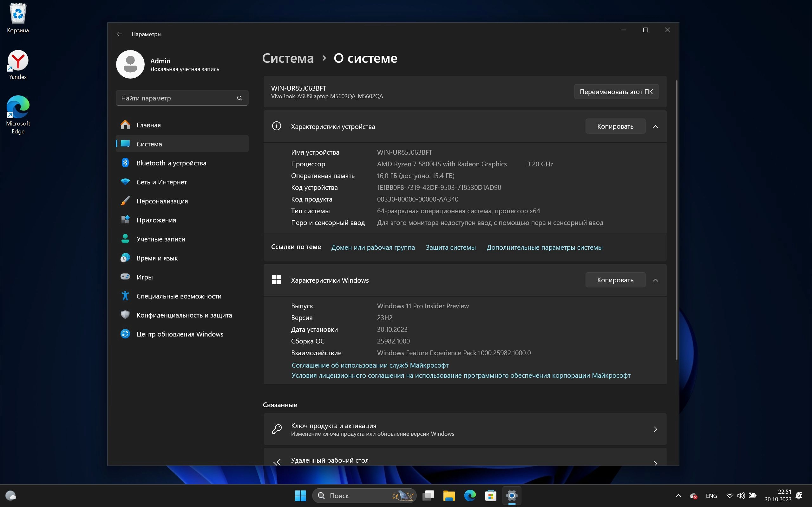Expand system tray hidden icons chevron
This screenshot has height=507, width=812.
(678, 496)
